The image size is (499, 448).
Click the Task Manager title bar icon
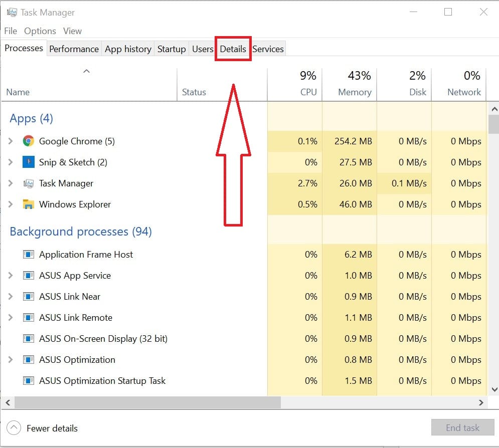(12, 13)
